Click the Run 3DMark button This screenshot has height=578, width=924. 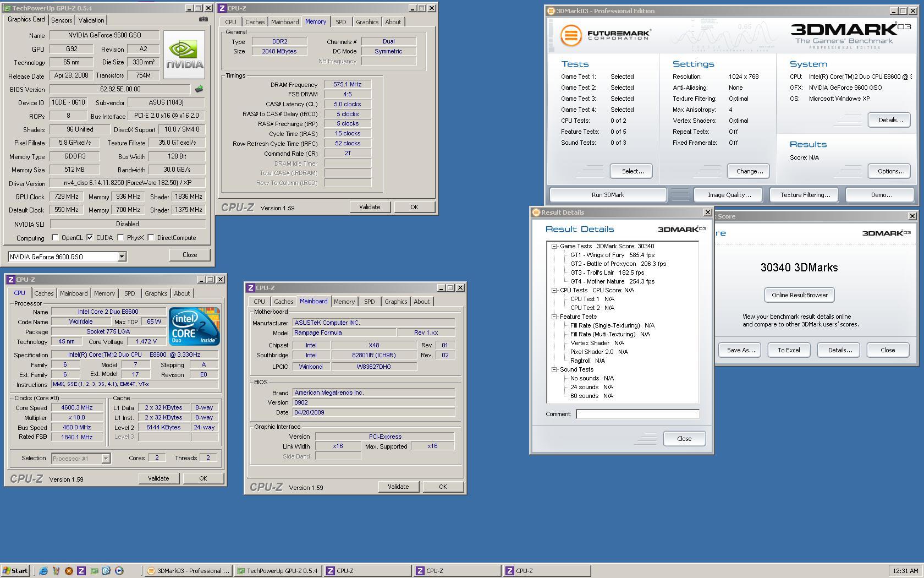pyautogui.click(x=608, y=195)
